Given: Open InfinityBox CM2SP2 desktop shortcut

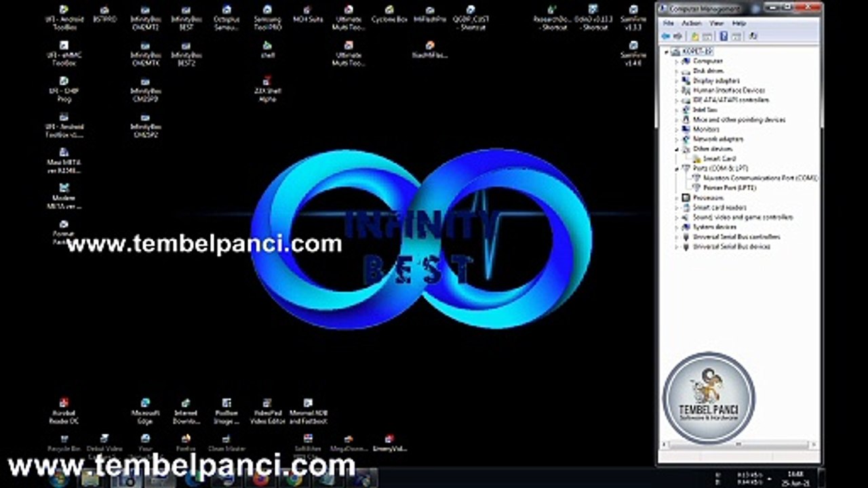Looking at the screenshot, I should point(145,125).
